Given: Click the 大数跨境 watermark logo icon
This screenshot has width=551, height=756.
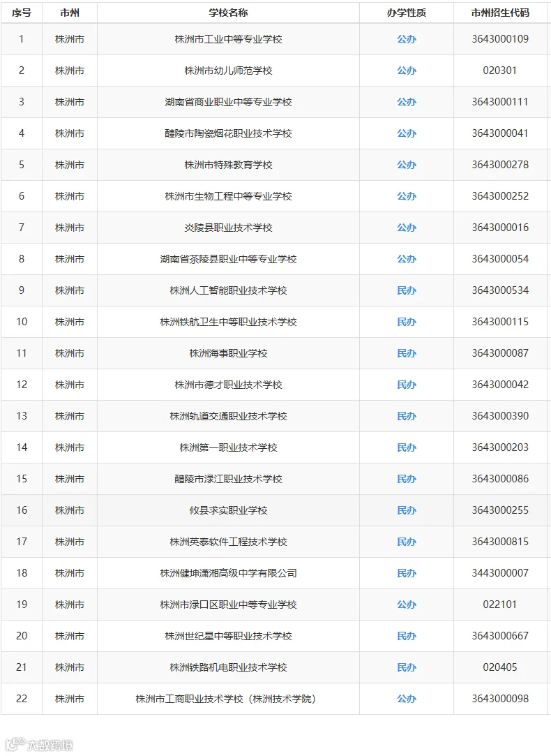Looking at the screenshot, I should pos(15,744).
